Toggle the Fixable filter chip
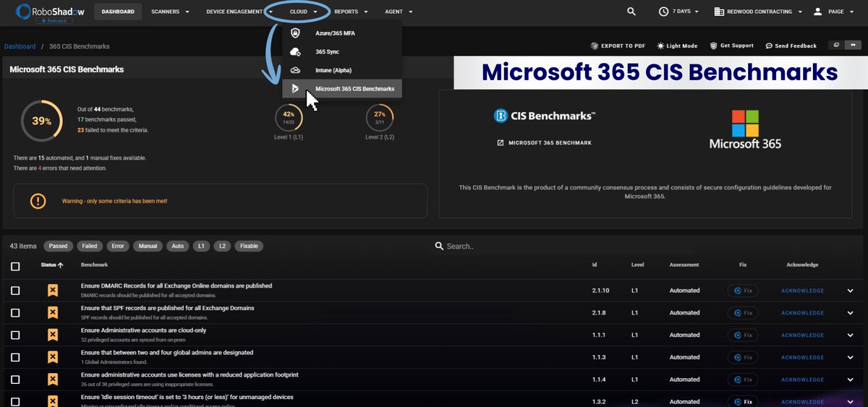Screen dimensions: 868x407 pyautogui.click(x=248, y=246)
